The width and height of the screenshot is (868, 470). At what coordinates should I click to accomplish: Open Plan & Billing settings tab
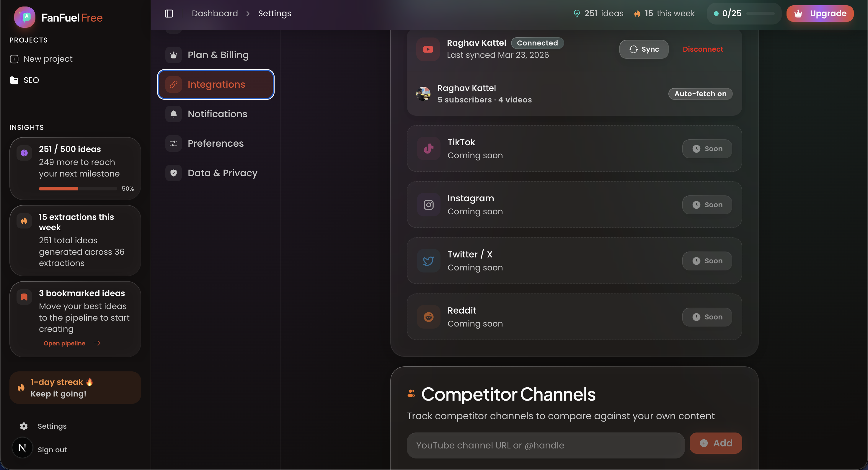coord(218,55)
